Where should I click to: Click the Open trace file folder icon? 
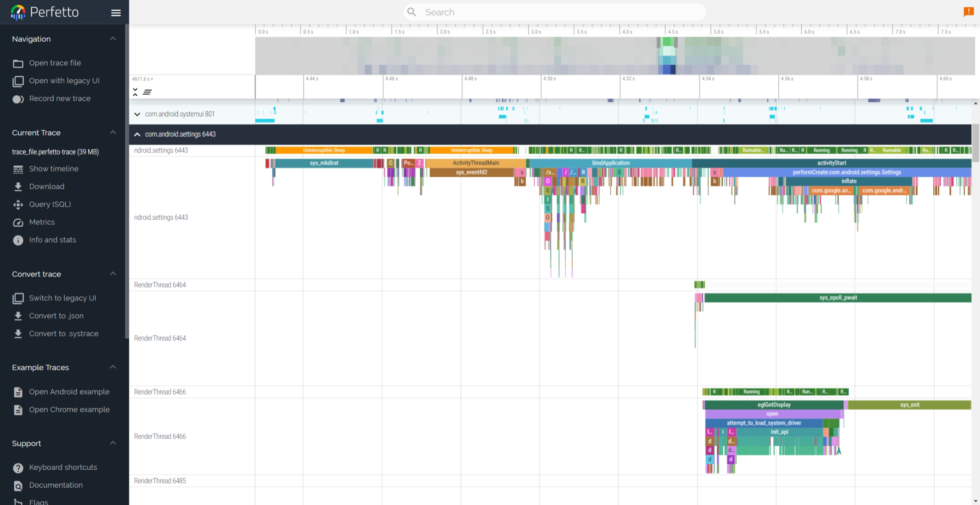coord(18,63)
